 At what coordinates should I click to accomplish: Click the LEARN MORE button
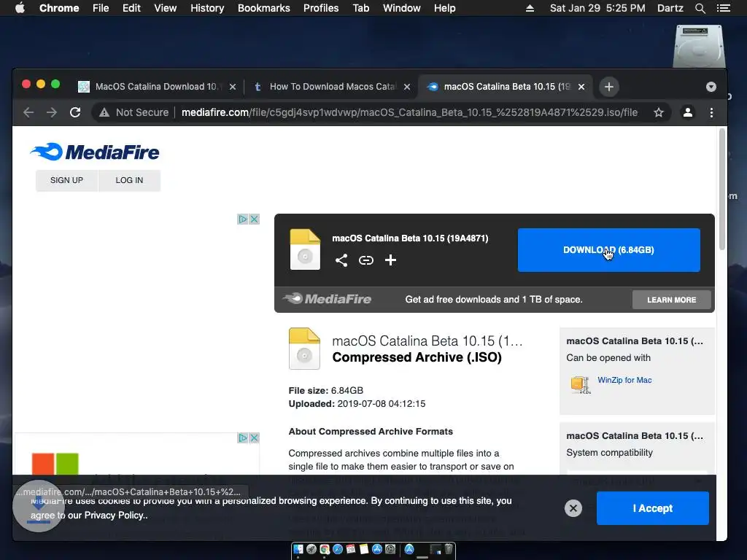[x=671, y=300]
